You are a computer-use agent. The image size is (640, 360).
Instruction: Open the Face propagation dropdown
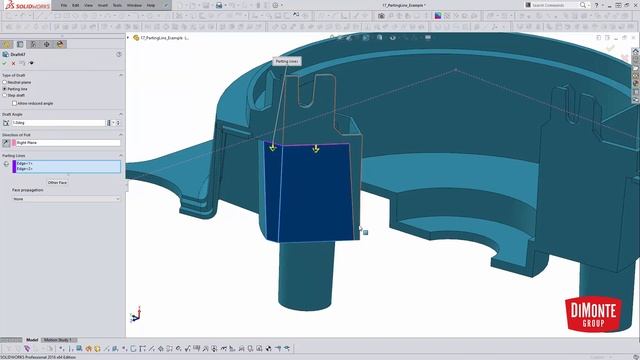tap(67, 199)
